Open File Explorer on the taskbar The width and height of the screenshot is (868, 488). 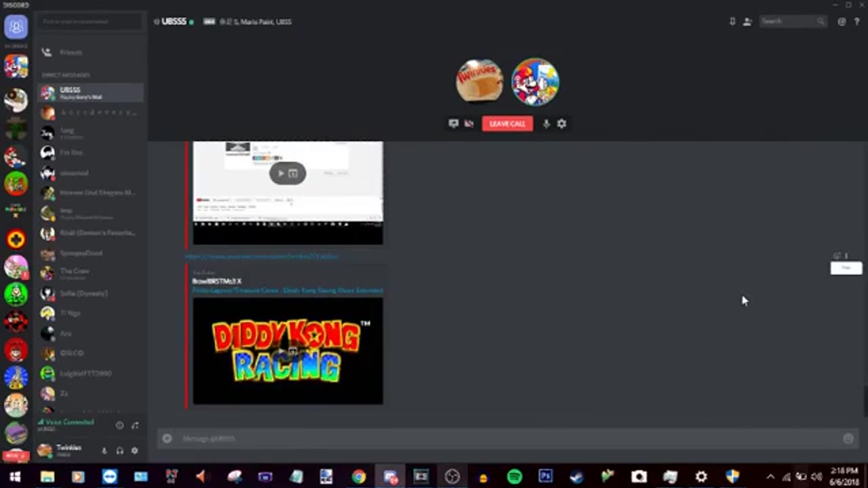coord(47,477)
